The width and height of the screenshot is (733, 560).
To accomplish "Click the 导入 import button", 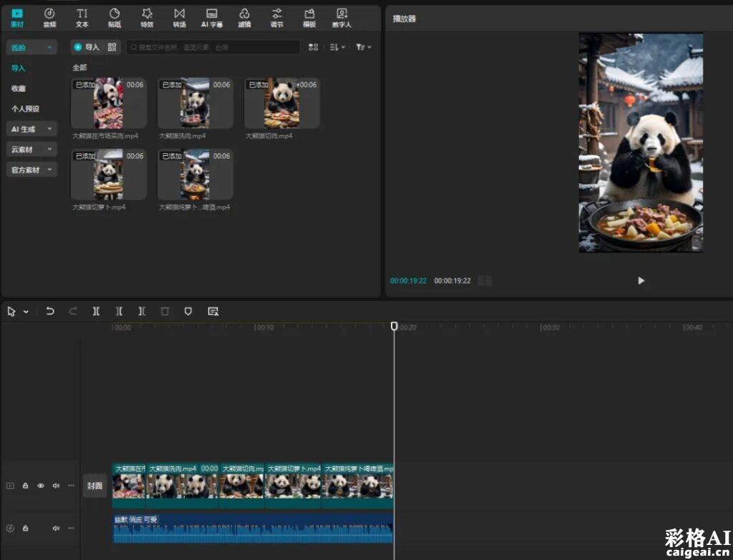I will coord(87,47).
